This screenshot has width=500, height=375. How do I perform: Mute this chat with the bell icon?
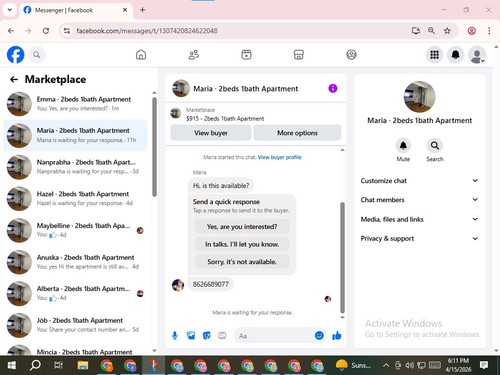tap(403, 146)
